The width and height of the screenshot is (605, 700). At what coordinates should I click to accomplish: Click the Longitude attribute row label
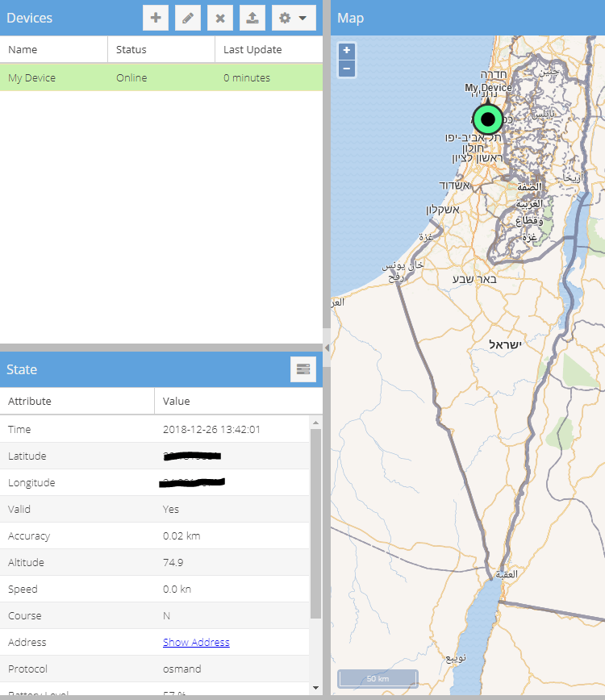[31, 482]
